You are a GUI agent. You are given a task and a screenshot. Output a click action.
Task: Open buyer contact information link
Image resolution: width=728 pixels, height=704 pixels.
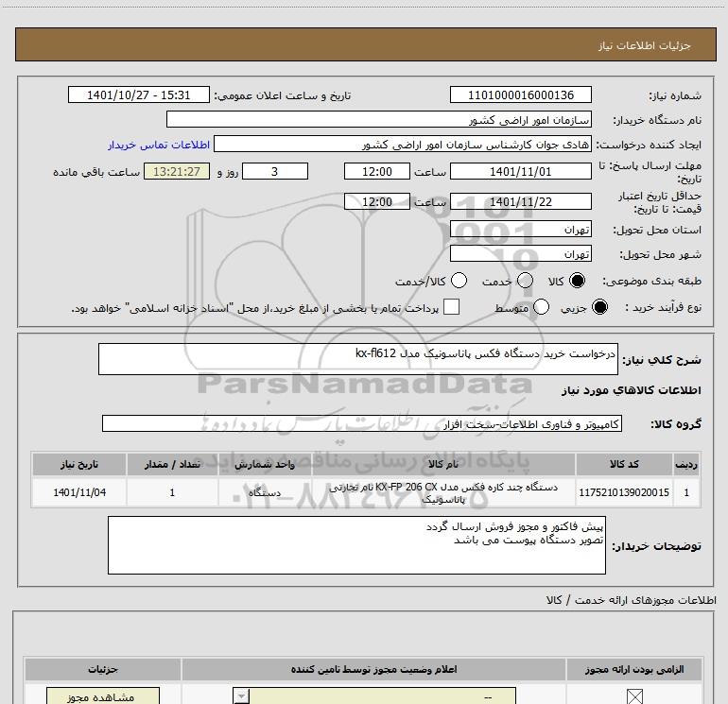pyautogui.click(x=159, y=145)
